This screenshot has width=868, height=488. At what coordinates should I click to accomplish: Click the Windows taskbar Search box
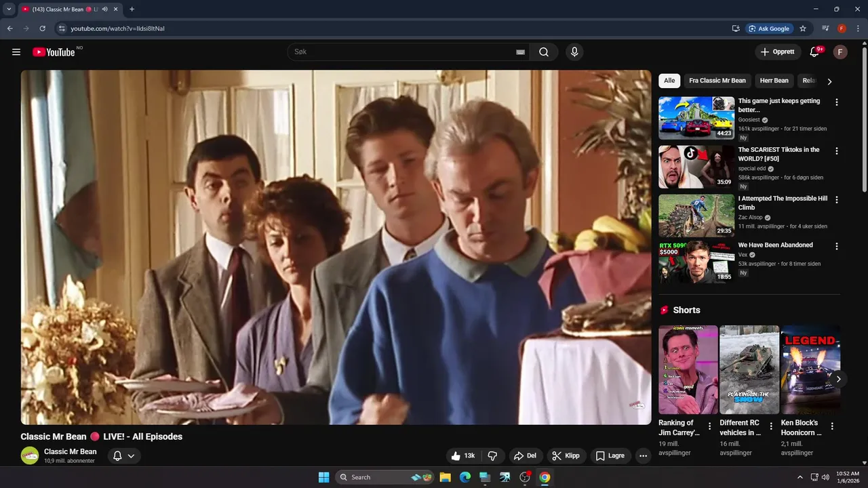coord(386,477)
